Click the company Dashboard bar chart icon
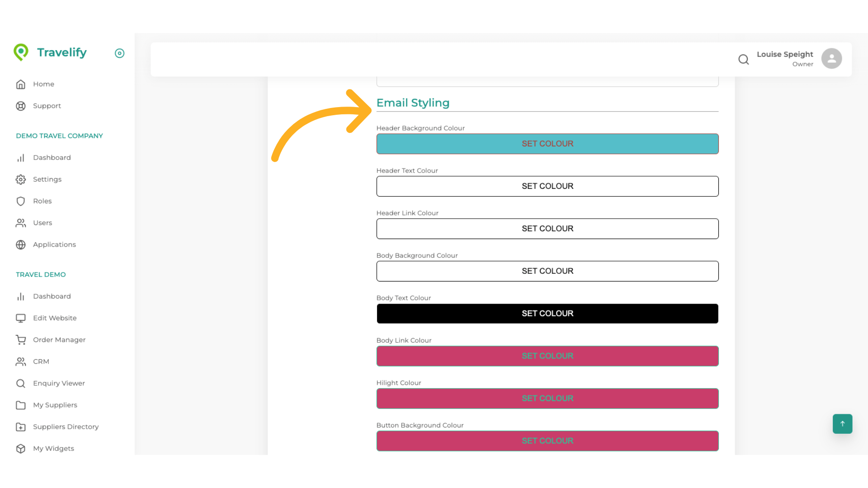Screen dimensions: 868x488 21,158
